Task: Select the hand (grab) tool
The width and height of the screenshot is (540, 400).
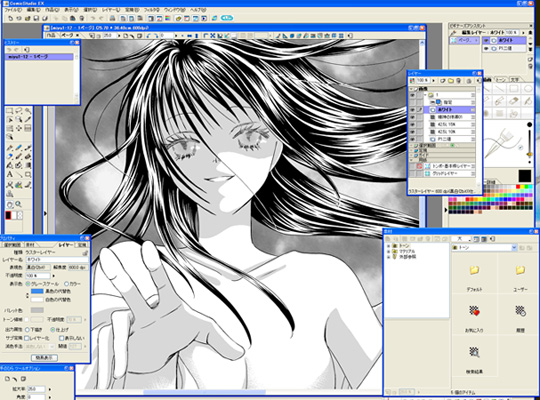Action: pos(10,204)
